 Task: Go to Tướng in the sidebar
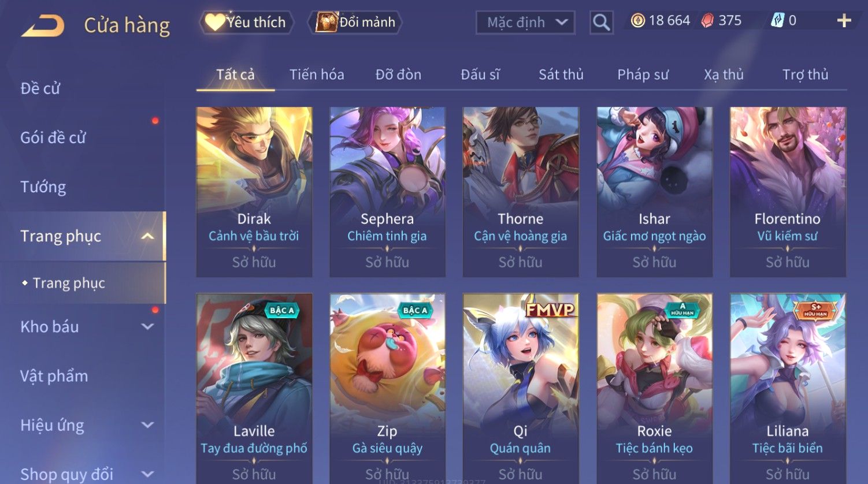pyautogui.click(x=43, y=187)
